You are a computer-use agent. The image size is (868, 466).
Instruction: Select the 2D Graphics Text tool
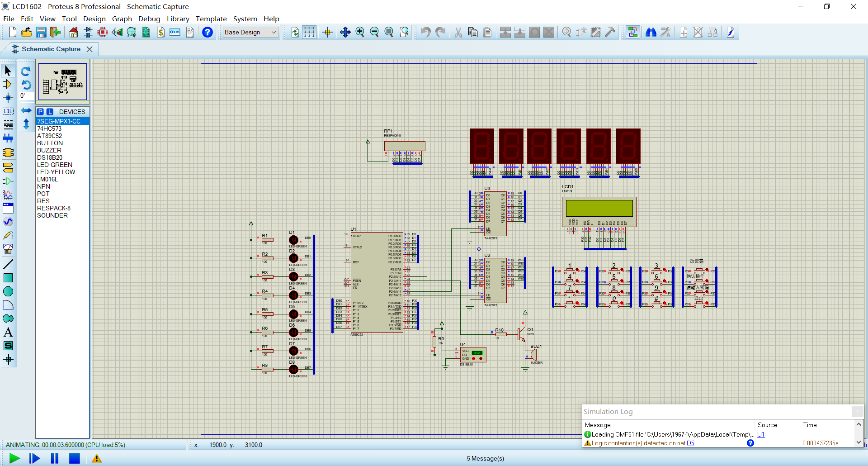(8, 332)
